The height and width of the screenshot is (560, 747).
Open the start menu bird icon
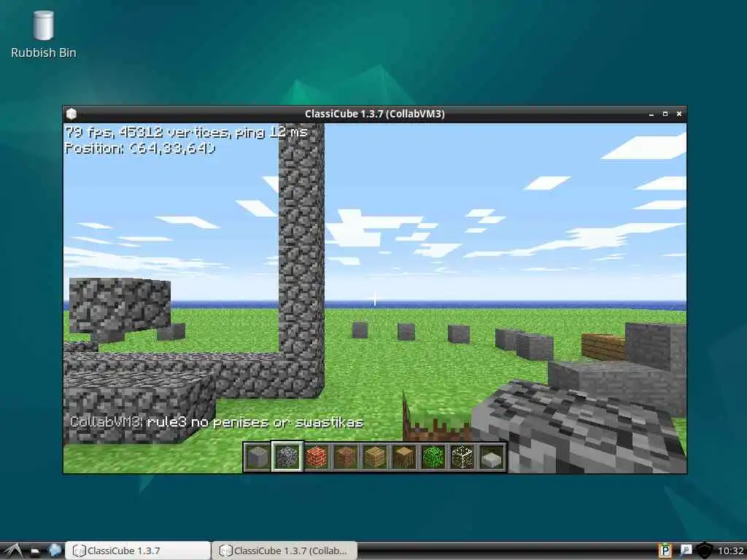tap(13, 551)
